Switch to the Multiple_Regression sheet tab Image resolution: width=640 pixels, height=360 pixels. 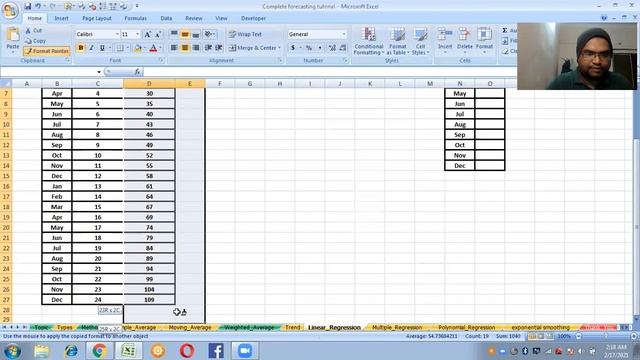pyautogui.click(x=397, y=327)
